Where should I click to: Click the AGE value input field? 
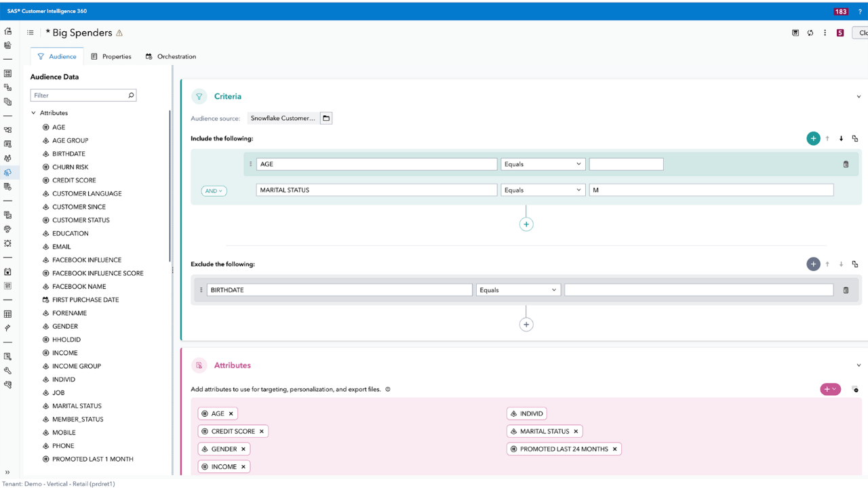[x=626, y=164]
